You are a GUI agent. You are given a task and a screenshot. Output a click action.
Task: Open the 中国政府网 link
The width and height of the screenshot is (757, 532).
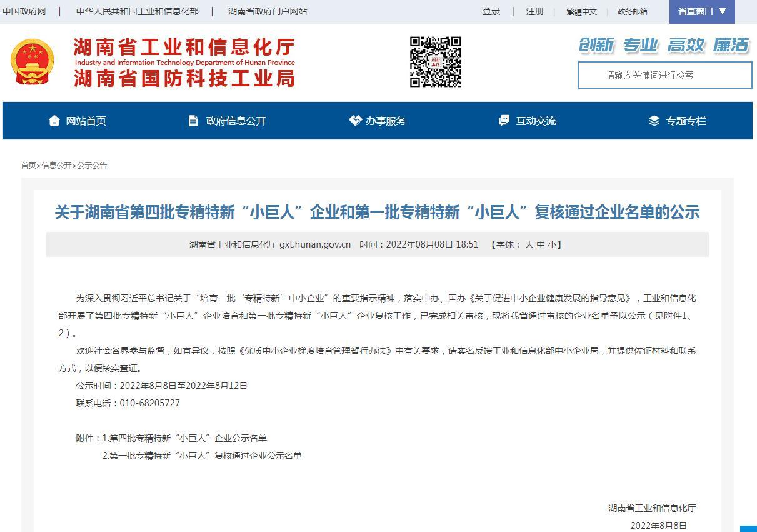(x=24, y=11)
